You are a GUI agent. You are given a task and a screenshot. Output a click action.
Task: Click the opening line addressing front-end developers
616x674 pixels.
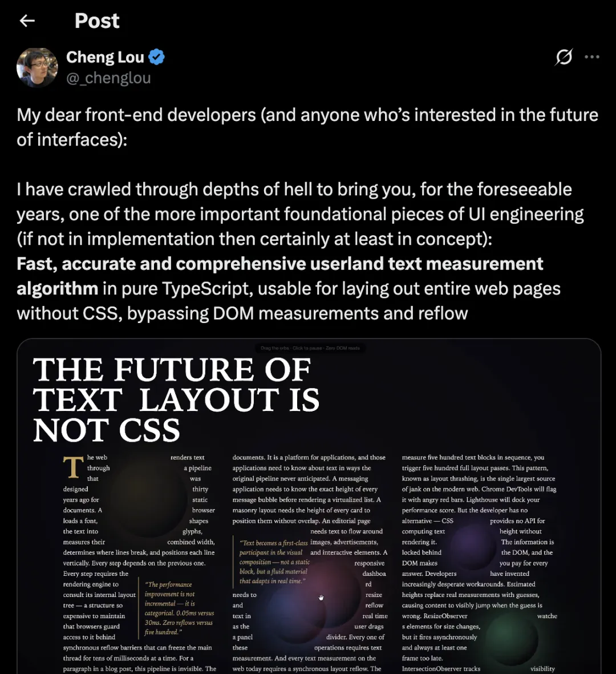click(x=307, y=115)
